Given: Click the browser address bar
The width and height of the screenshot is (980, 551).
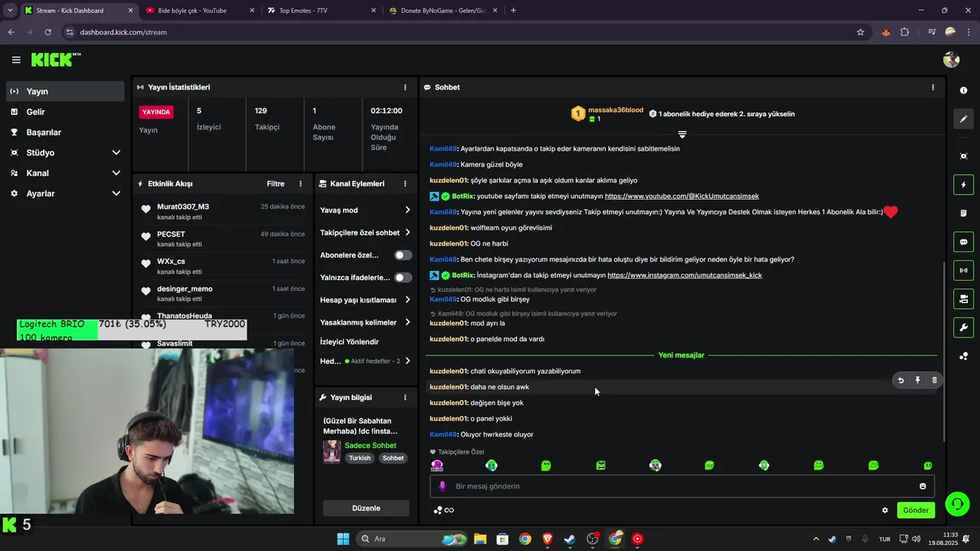Looking at the screenshot, I should tap(459, 32).
